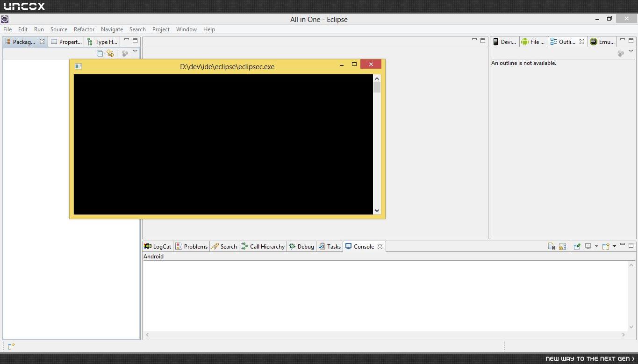Maximize the Console panel
Viewport: 638px width, 364px height.
tap(631, 245)
